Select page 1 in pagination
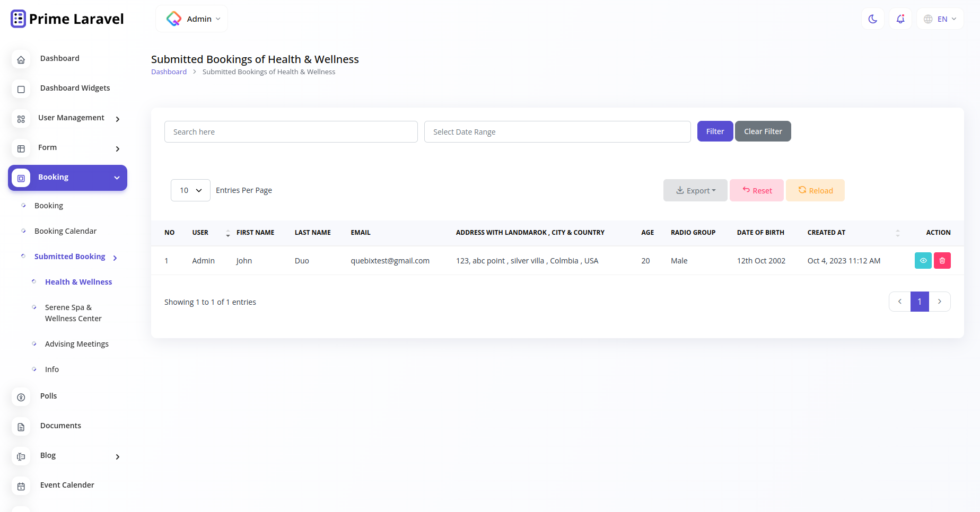Screen dimensions: 980x512 pyautogui.click(x=920, y=302)
